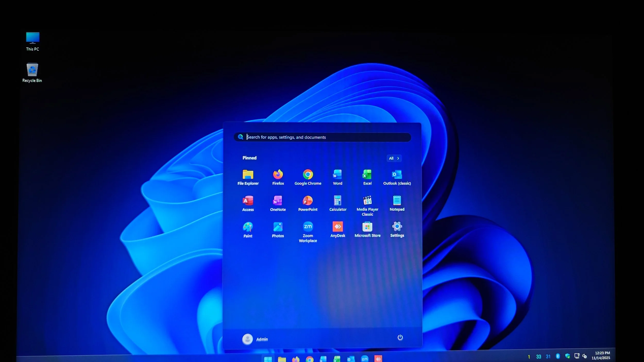
Task: Open Admin user account menu
Action: (x=255, y=339)
